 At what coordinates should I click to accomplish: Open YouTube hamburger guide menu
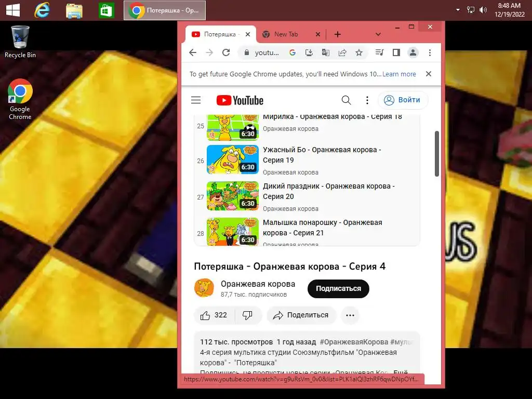(x=196, y=100)
